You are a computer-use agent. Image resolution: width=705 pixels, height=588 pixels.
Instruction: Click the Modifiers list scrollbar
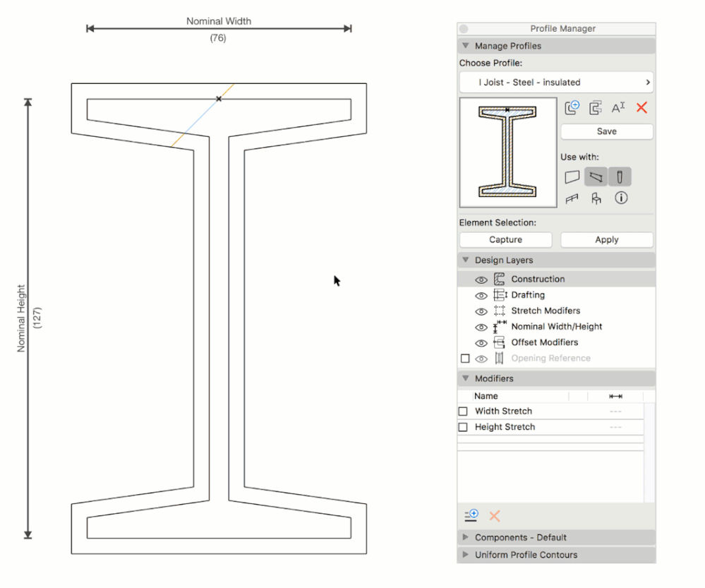point(649,452)
